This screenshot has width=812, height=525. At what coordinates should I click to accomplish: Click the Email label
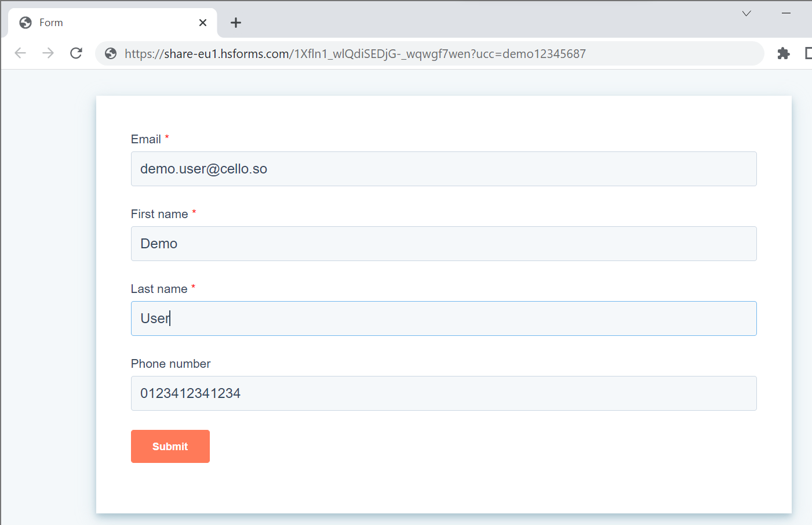tap(146, 139)
